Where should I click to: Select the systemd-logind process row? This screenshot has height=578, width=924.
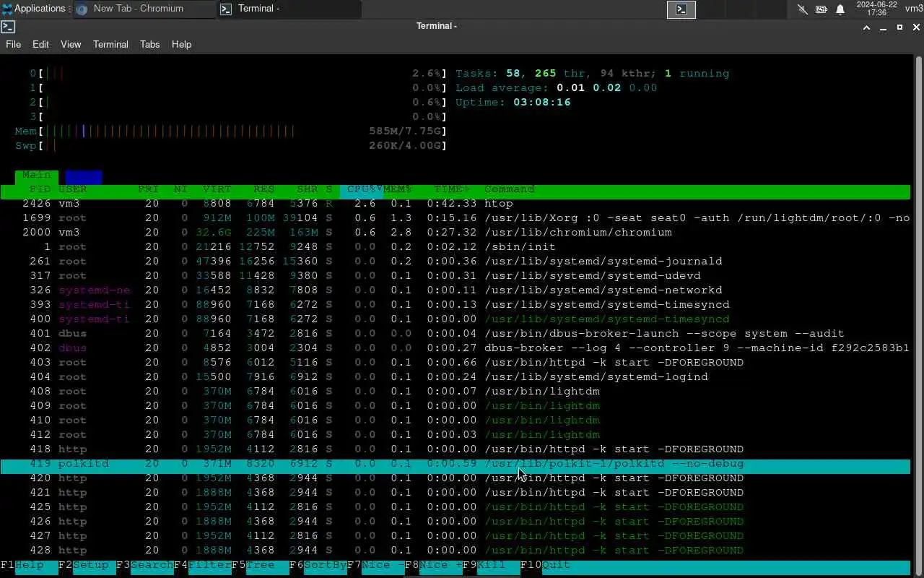[x=455, y=377]
